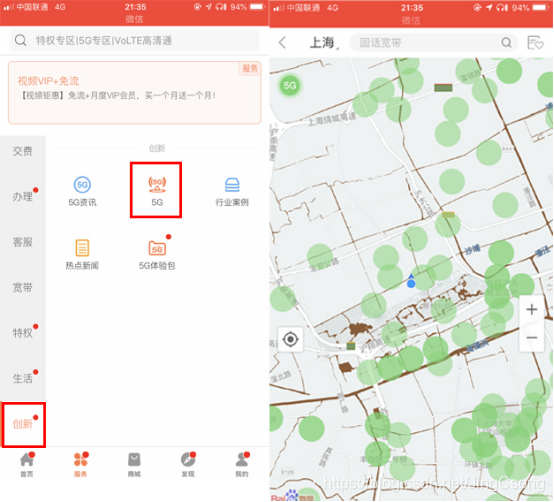
Task: Choose 宽带 sidebar category
Action: 23,288
